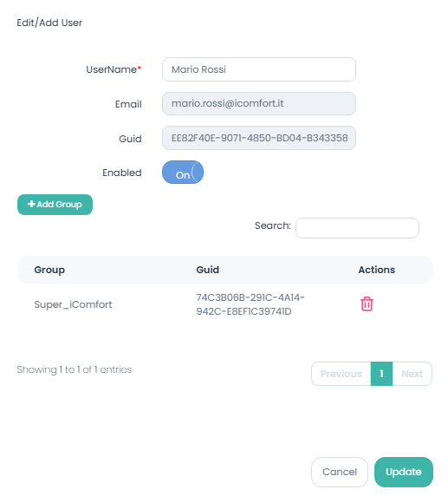Click the Update button
Screen dimensions: 448x496
(404, 472)
